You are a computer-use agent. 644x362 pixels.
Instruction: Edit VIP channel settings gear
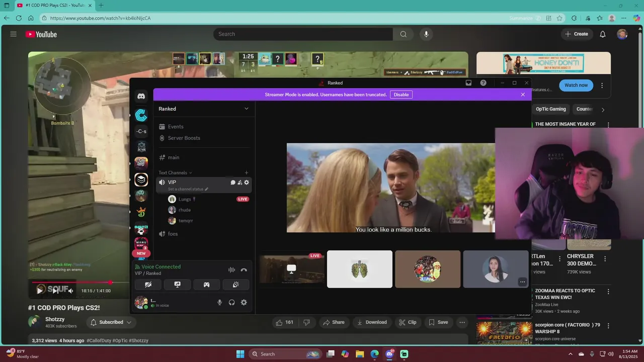pos(247,183)
